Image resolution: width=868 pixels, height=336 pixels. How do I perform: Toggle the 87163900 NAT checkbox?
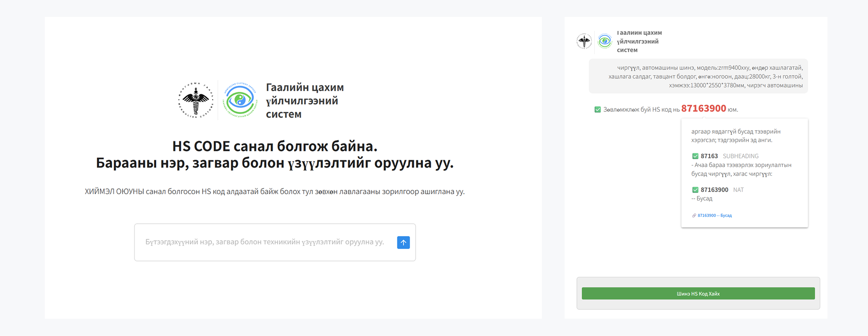tap(695, 190)
